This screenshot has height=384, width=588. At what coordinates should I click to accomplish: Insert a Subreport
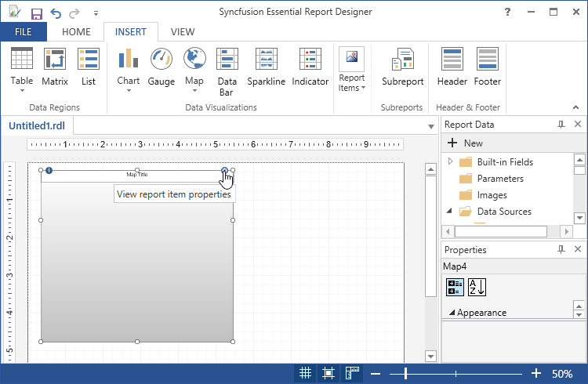(x=403, y=67)
